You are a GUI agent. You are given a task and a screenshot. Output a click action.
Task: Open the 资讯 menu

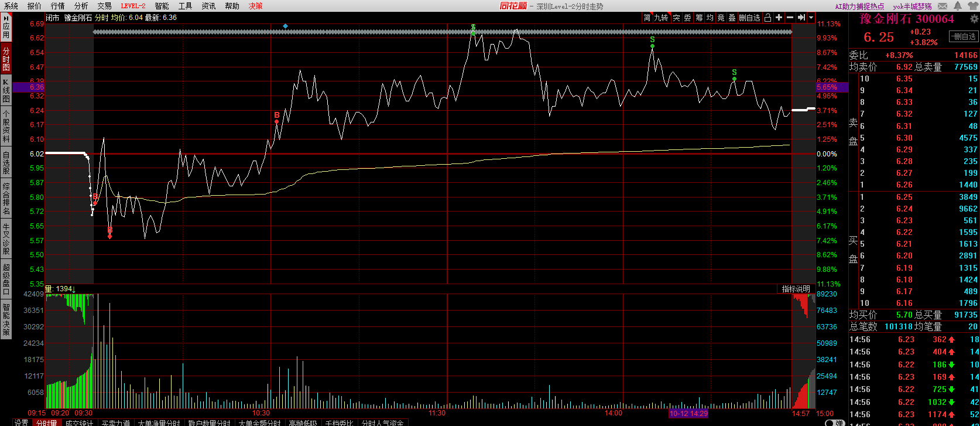[x=208, y=6]
